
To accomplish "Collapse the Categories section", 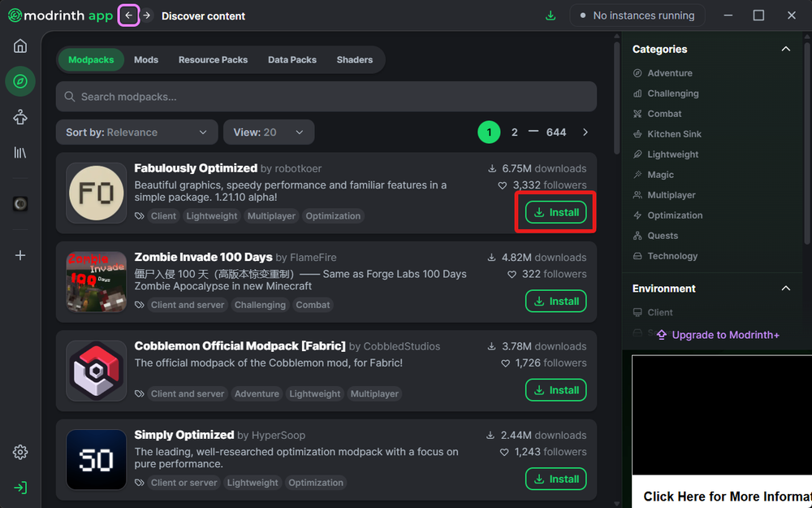I will tap(785, 49).
